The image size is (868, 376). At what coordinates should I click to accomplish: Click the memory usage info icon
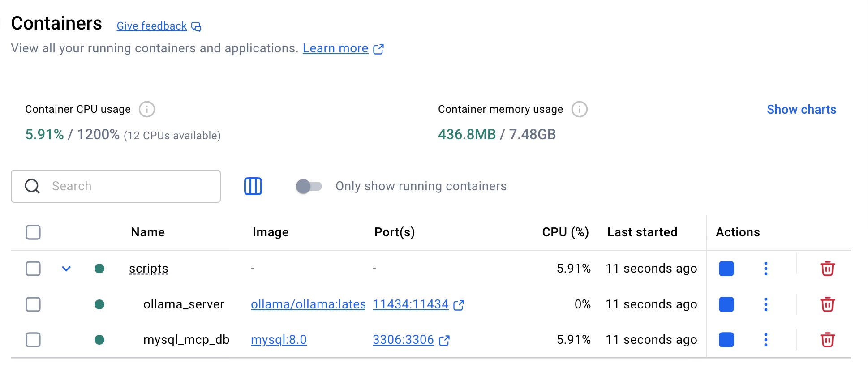579,109
